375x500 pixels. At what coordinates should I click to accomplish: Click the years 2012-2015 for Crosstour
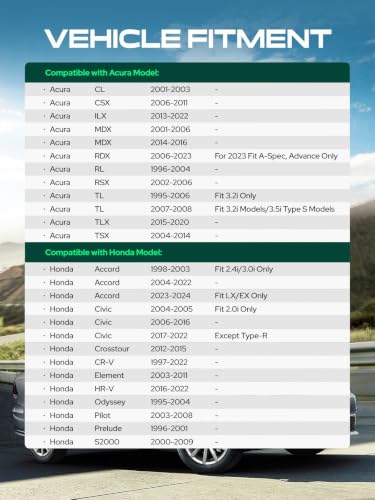tap(168, 349)
